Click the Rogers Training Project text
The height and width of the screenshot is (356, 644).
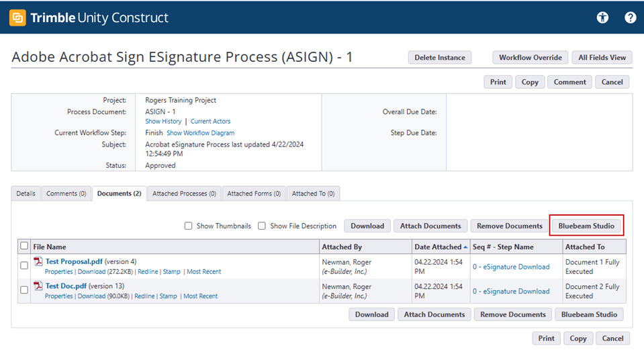180,100
